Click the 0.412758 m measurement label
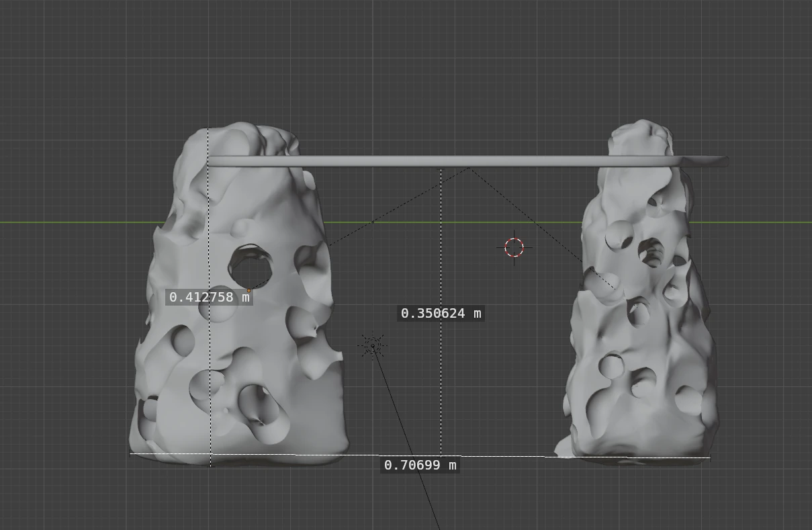Viewport: 812px width, 530px height. [x=210, y=297]
